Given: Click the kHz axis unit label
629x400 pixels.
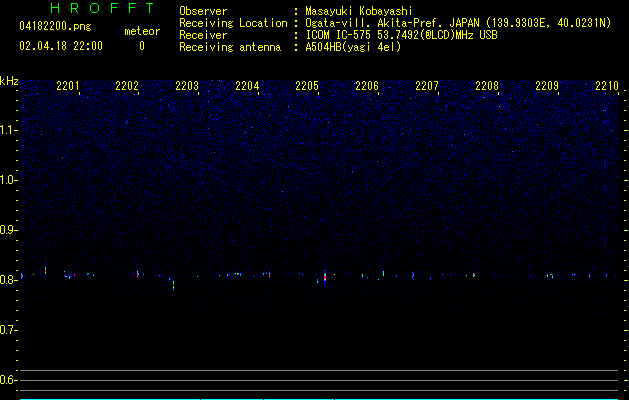Looking at the screenshot, I should click(x=9, y=81).
